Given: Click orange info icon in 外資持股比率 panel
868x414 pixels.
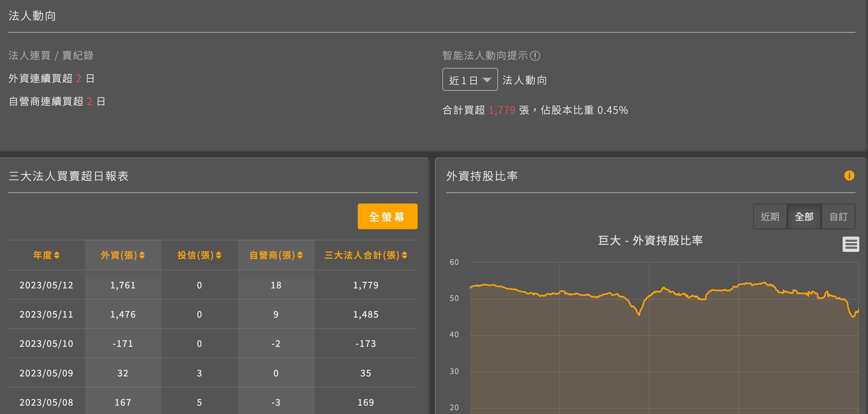Looking at the screenshot, I should (849, 176).
